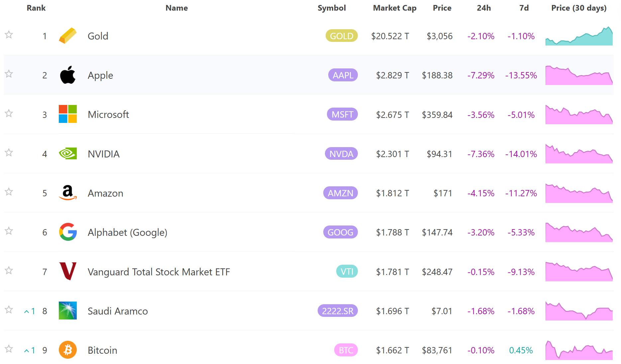The image size is (621, 364).
Task: Favorite Gold with its star
Action: (x=9, y=35)
